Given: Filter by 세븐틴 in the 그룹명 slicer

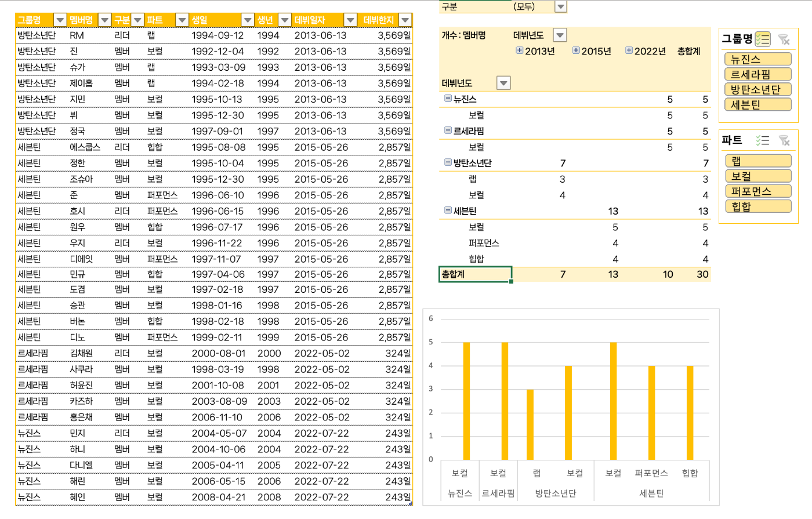Looking at the screenshot, I should click(x=758, y=104).
